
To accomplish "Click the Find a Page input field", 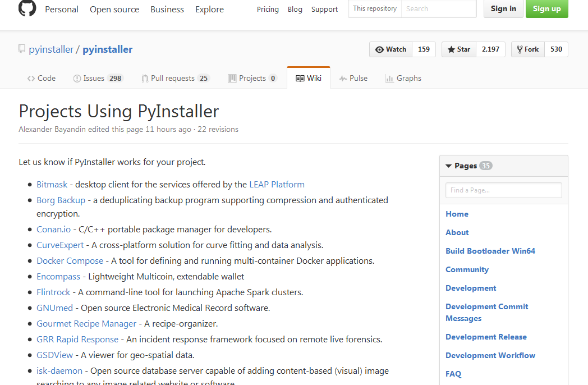I will (x=504, y=190).
